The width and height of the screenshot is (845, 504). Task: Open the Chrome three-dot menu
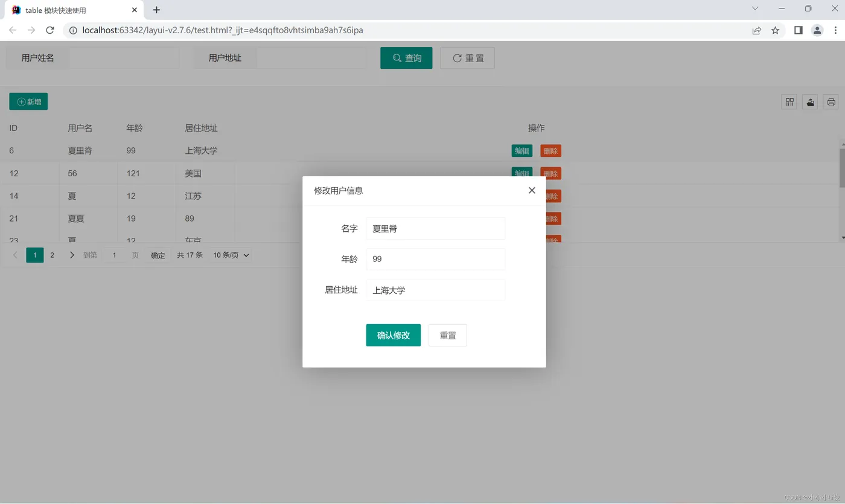pos(835,30)
